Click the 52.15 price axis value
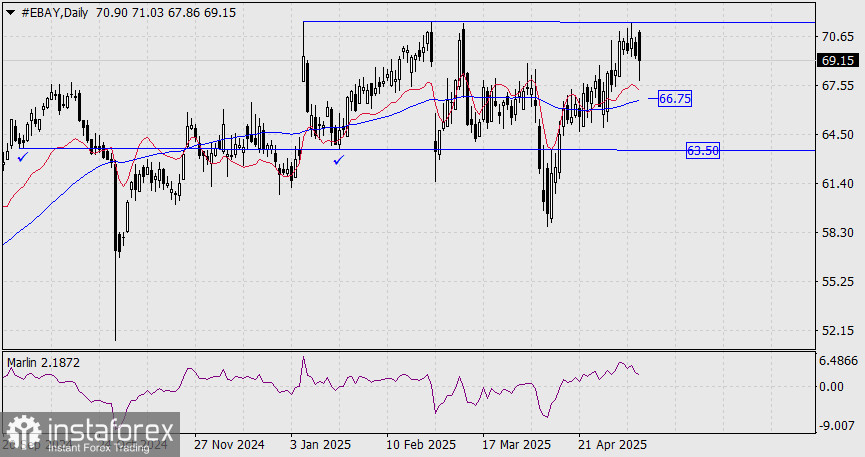The width and height of the screenshot is (865, 457). pyautogui.click(x=837, y=331)
